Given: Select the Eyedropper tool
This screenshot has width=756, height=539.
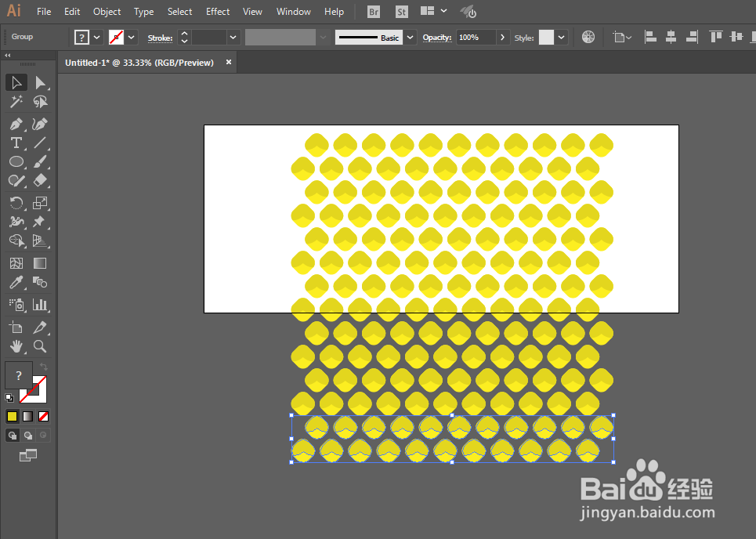Looking at the screenshot, I should [x=16, y=282].
